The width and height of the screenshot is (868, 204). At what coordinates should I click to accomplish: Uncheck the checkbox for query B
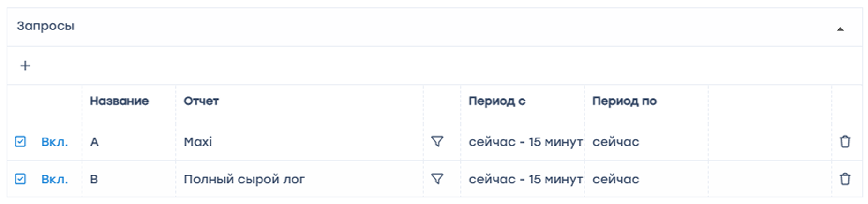20,179
